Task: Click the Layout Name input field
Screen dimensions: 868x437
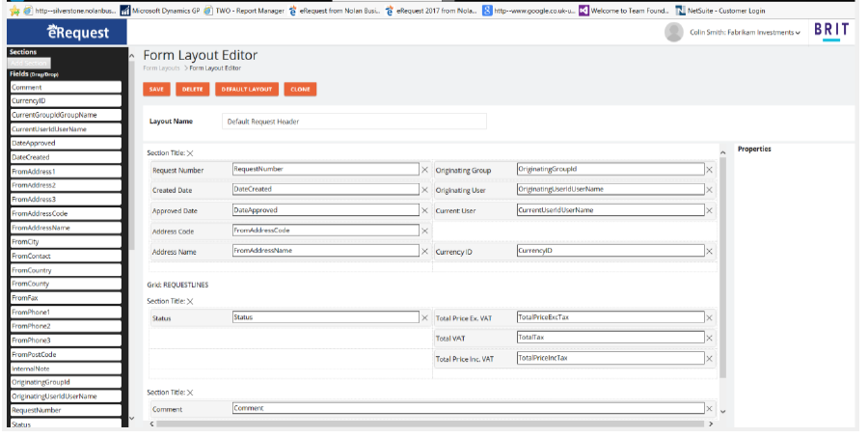Action: 354,122
